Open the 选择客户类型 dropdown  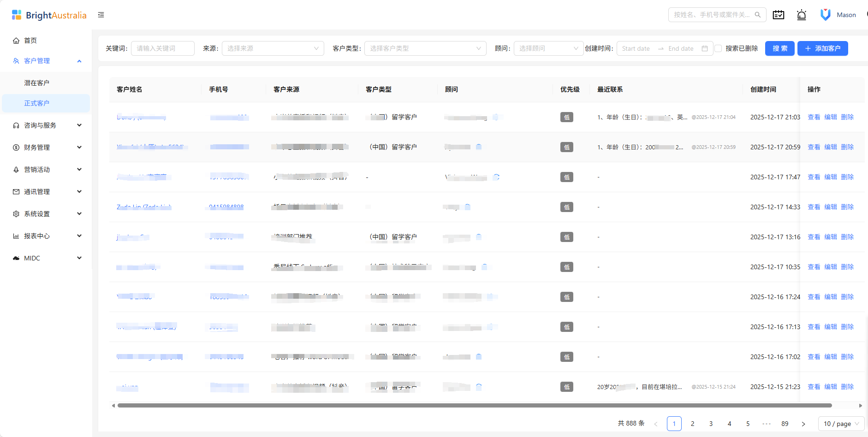(x=424, y=48)
